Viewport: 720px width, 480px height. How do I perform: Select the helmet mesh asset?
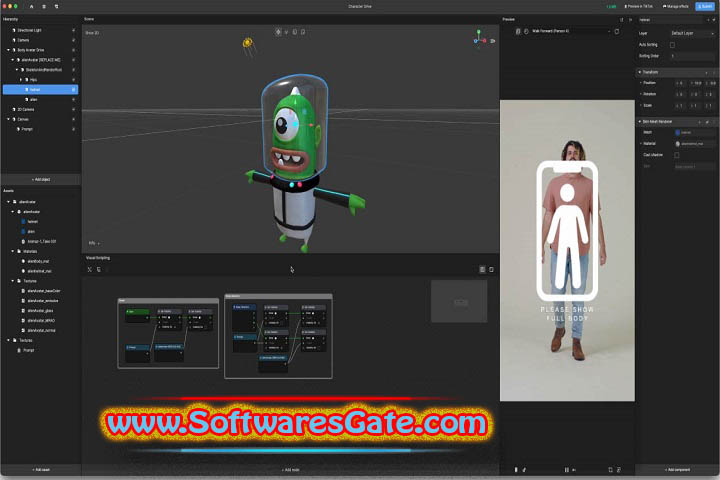[x=32, y=221]
